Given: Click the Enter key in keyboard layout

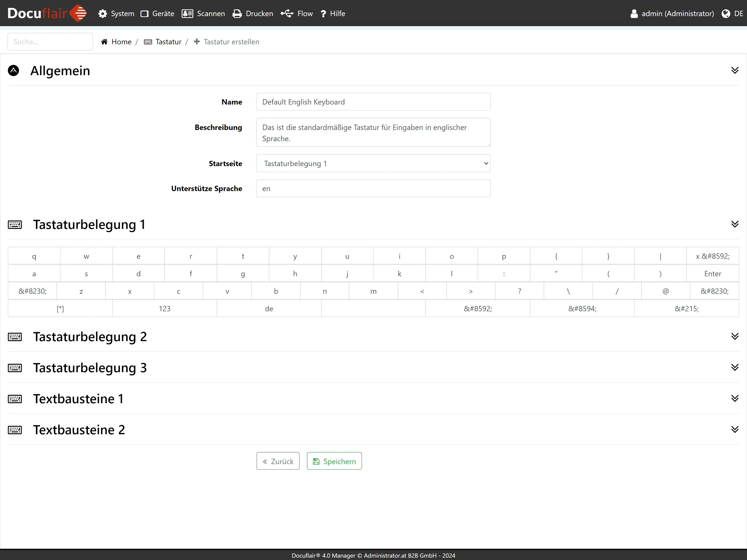Looking at the screenshot, I should [x=712, y=274].
